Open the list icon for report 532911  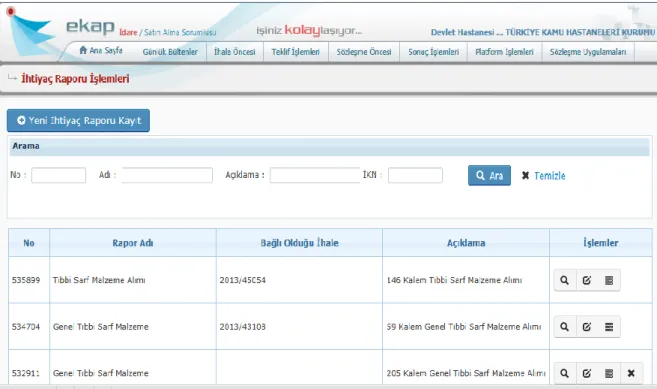click(609, 373)
